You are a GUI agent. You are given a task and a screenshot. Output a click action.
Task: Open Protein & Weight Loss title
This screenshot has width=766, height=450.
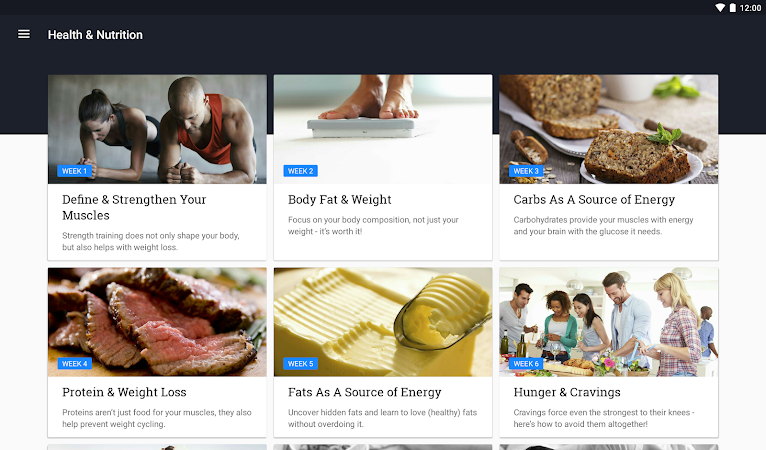124,392
